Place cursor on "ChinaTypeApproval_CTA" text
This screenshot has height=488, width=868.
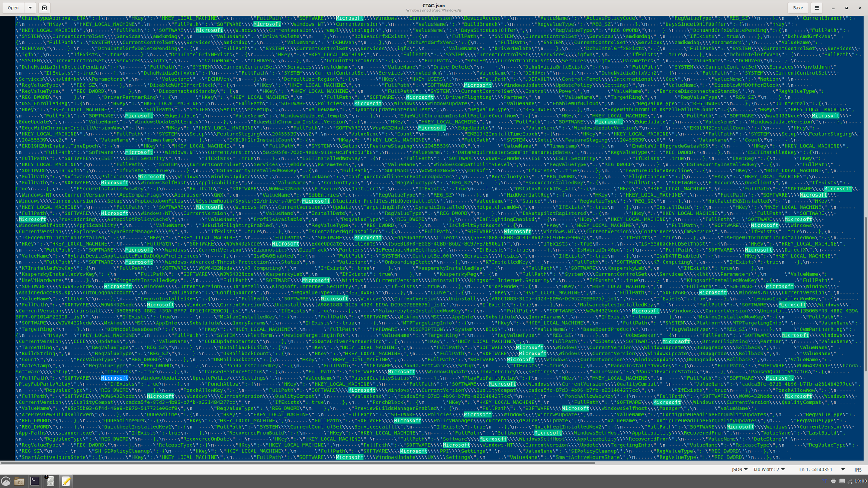[x=54, y=18]
